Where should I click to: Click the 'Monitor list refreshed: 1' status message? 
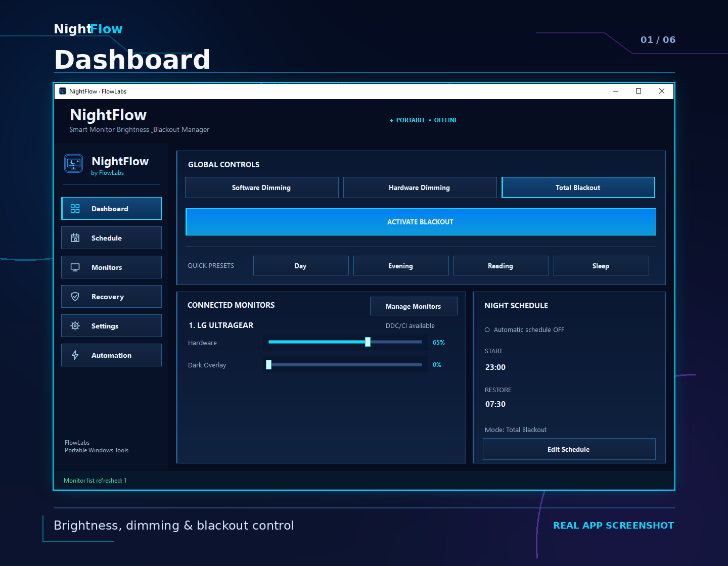pos(95,481)
